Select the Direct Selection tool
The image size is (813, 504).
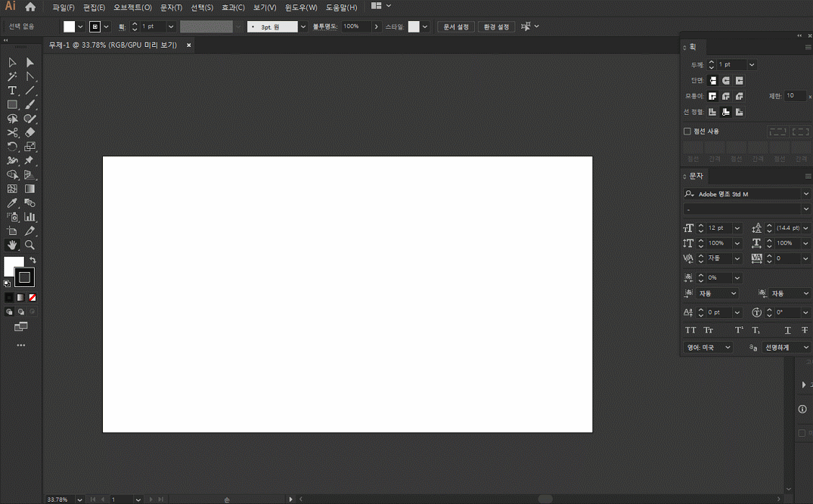29,63
